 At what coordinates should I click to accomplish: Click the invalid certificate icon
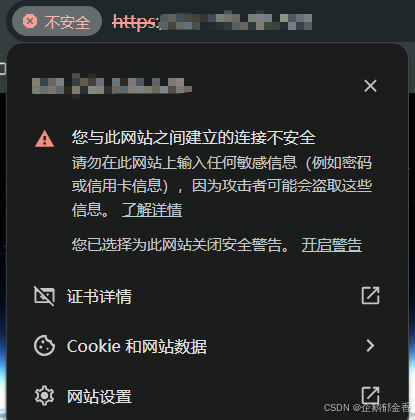point(44,296)
